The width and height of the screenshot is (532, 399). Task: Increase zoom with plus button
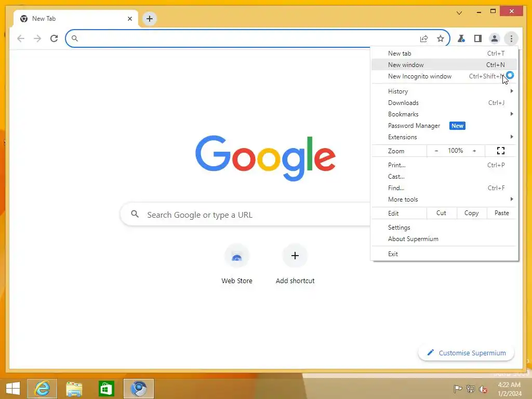pyautogui.click(x=474, y=151)
